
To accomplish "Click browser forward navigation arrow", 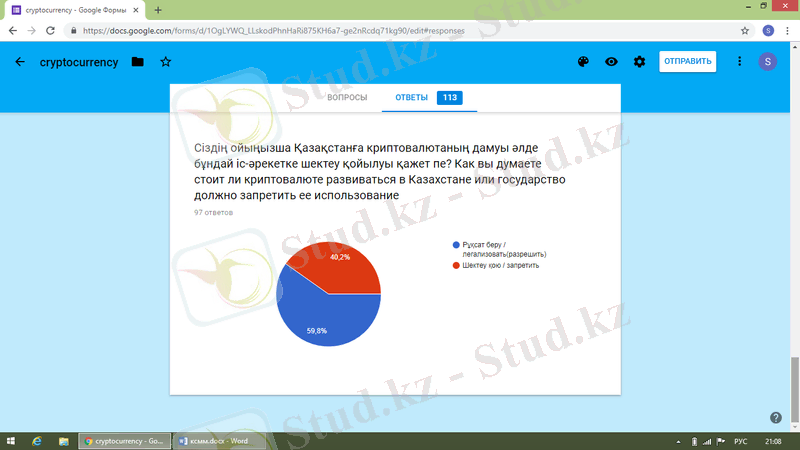I will coord(31,31).
